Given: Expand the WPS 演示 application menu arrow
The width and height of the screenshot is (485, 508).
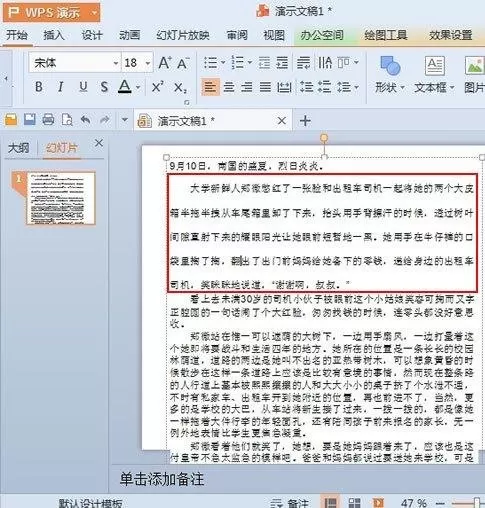Looking at the screenshot, I should tap(94, 13).
